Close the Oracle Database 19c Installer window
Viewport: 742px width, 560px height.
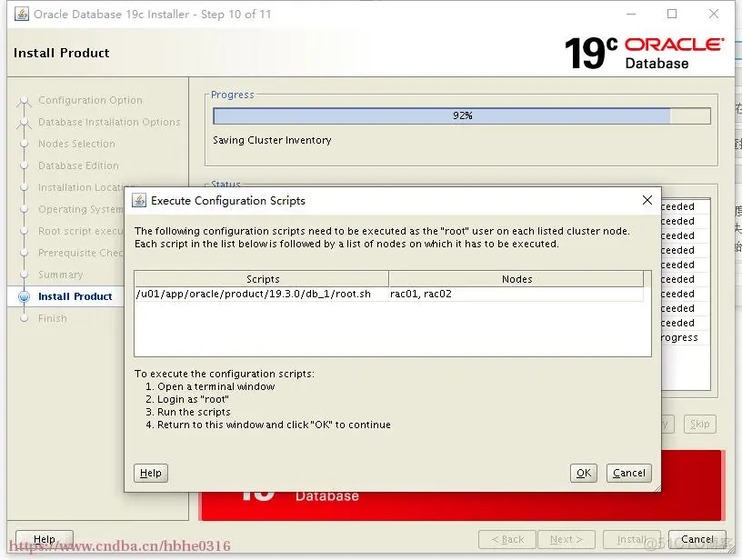point(714,15)
